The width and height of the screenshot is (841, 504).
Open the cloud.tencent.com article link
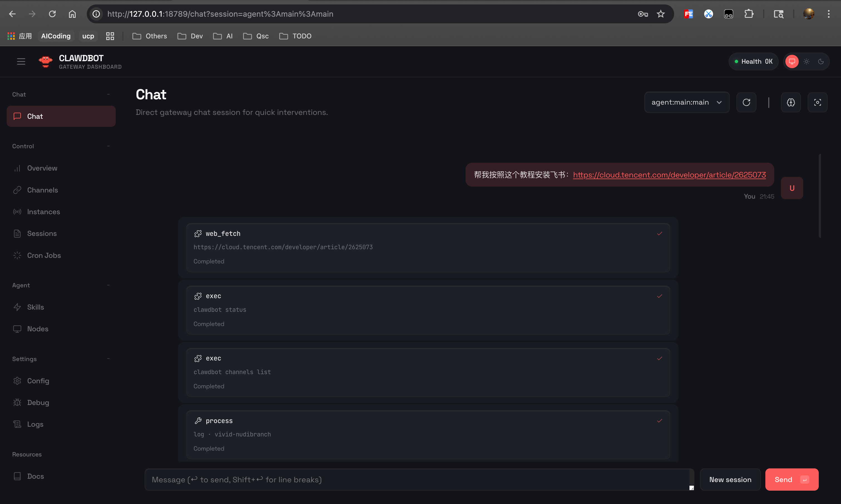click(x=669, y=175)
